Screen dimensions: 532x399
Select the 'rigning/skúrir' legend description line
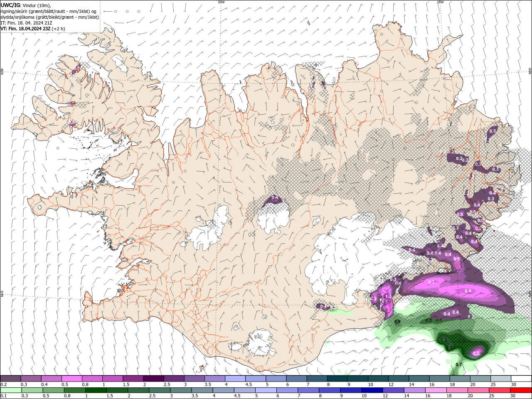[49, 11]
